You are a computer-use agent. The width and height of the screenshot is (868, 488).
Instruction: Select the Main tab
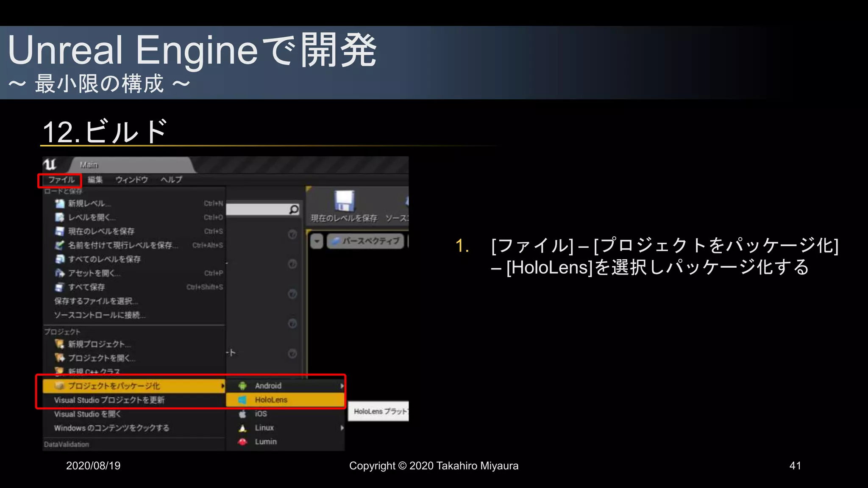131,165
